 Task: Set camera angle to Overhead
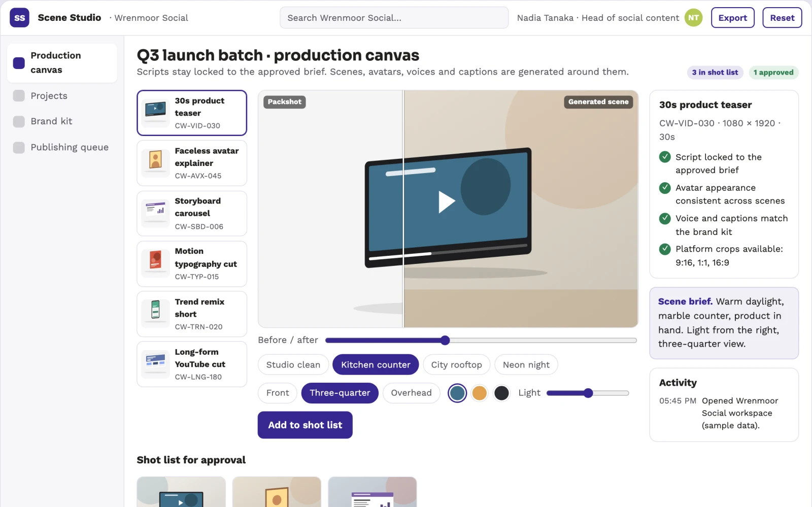click(x=411, y=393)
